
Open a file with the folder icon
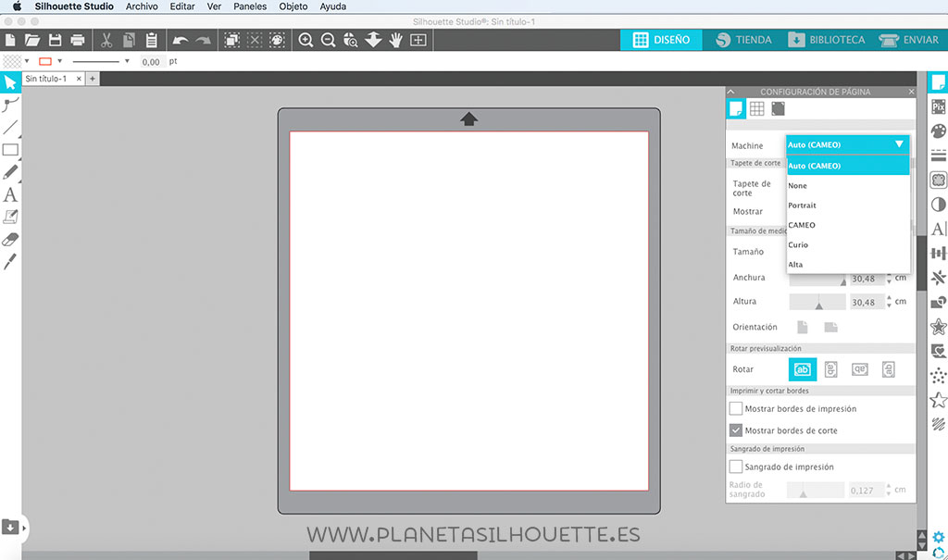pyautogui.click(x=32, y=40)
